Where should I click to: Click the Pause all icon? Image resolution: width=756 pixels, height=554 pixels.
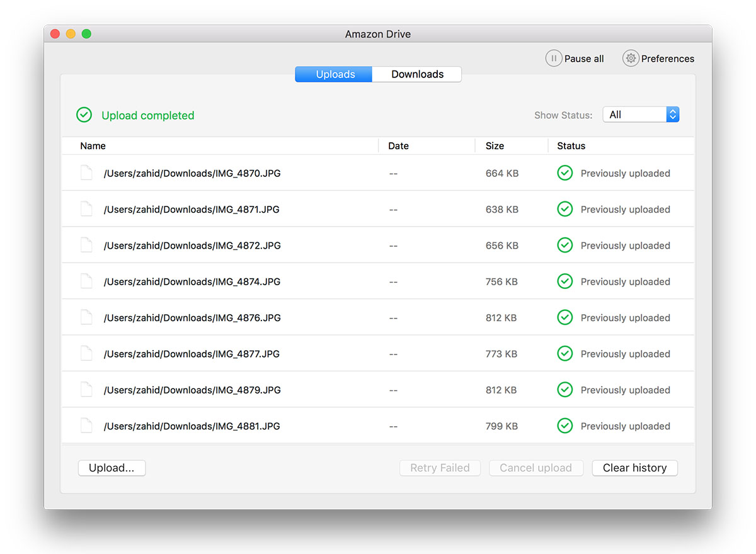[553, 59]
